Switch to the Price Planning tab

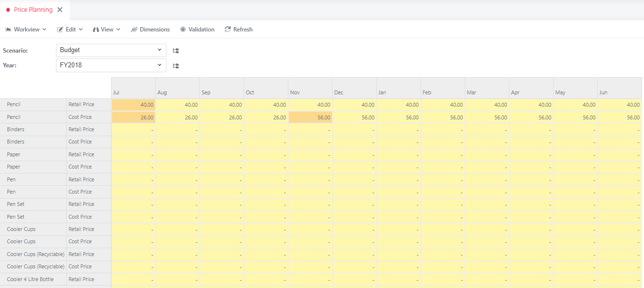(x=33, y=10)
